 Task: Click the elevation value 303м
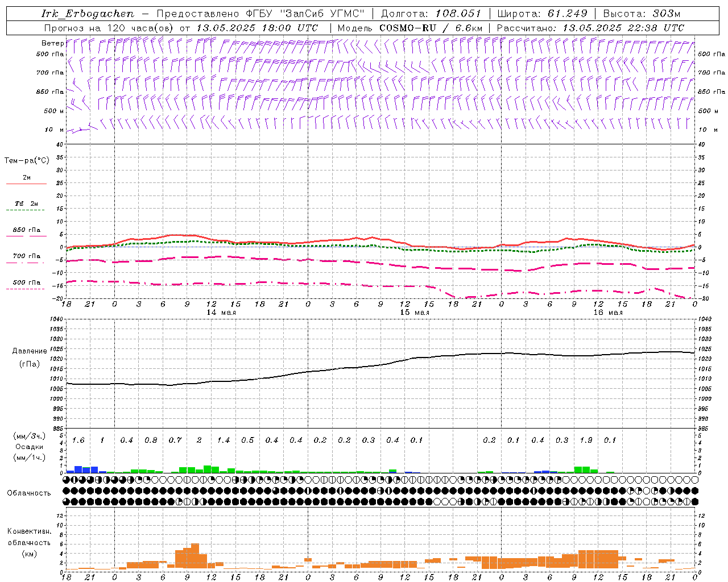point(667,14)
